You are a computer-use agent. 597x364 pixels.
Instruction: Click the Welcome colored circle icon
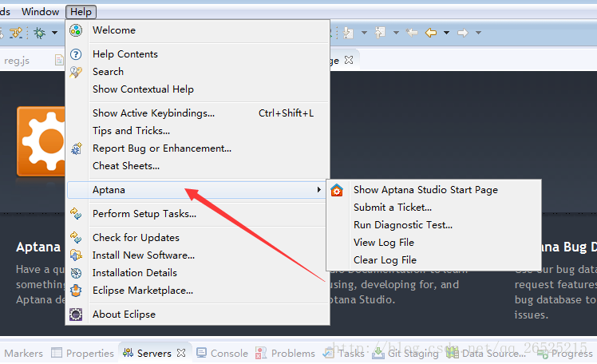click(x=76, y=30)
